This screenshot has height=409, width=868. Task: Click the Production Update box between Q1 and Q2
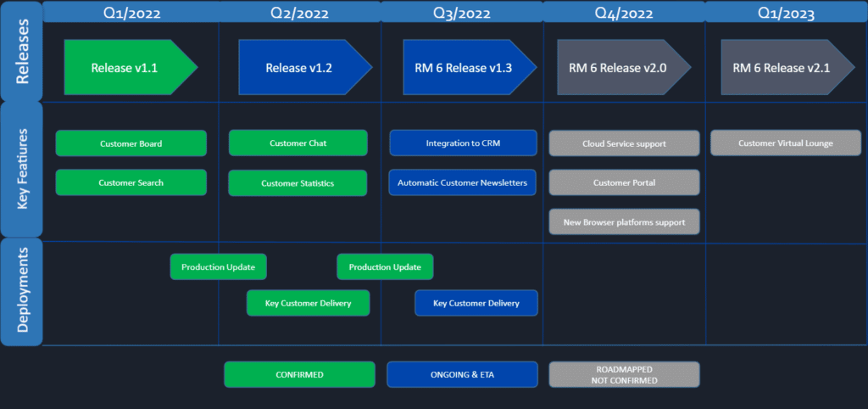pos(219,266)
